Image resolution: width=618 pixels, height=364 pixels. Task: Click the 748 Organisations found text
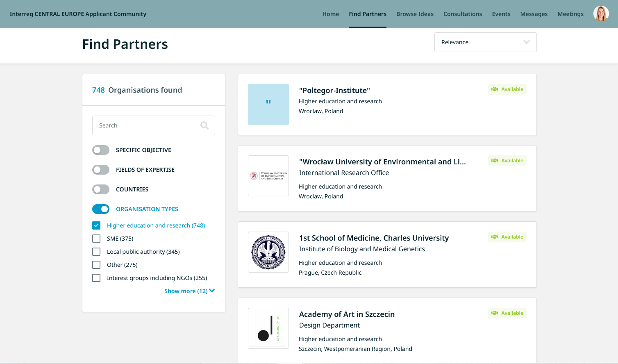tap(137, 90)
